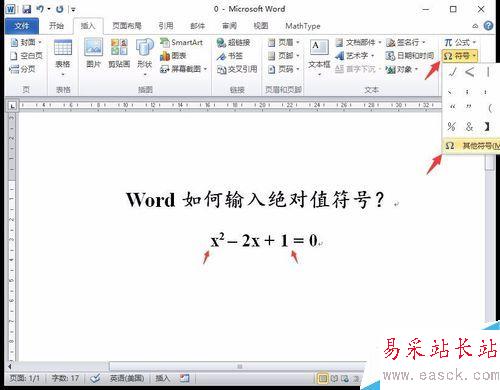Add a 书签 bookmark

[230, 56]
